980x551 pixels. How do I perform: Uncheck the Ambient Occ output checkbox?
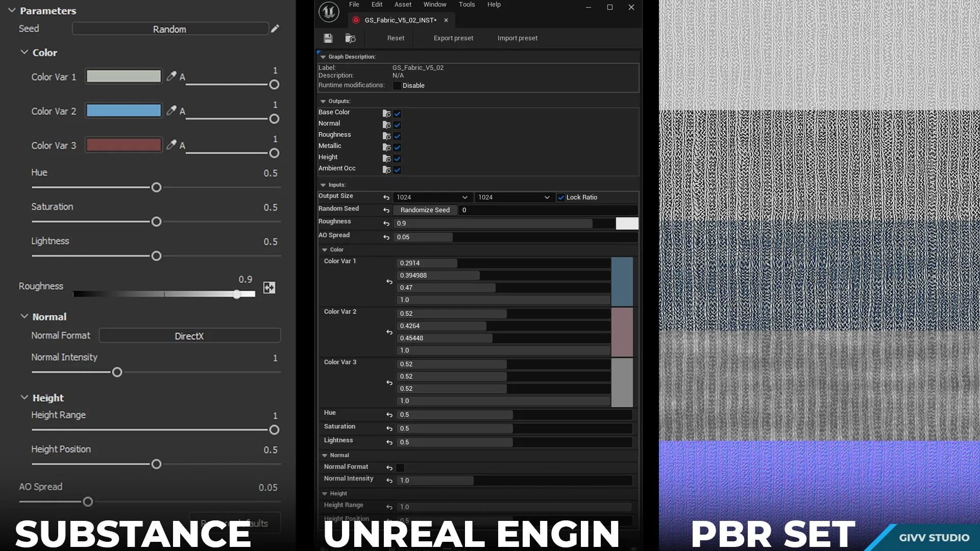tap(397, 170)
